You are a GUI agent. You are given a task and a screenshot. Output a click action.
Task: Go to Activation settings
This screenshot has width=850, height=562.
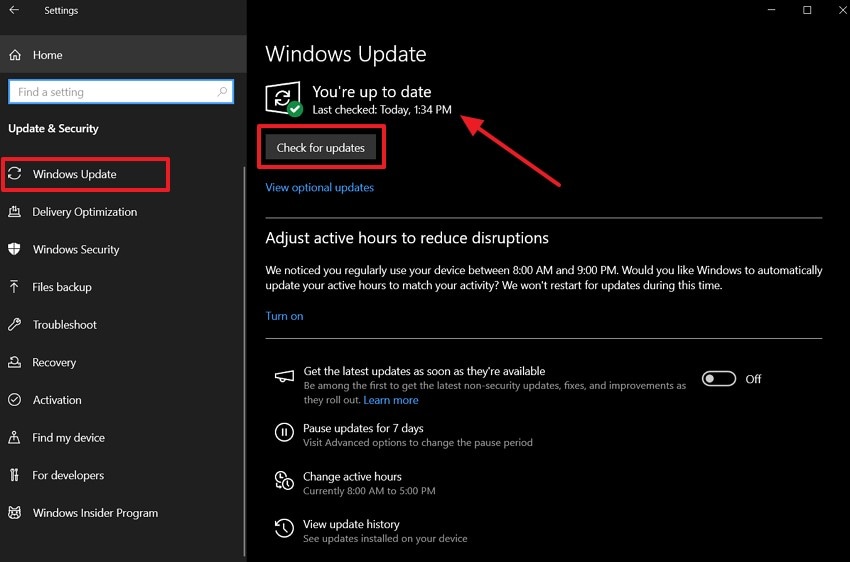pyautogui.click(x=123, y=399)
